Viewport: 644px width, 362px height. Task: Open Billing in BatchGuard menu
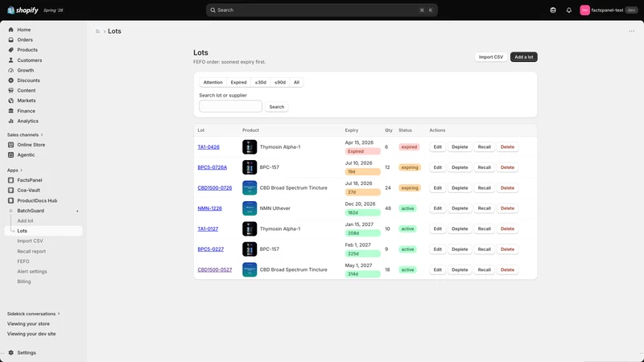(x=24, y=282)
